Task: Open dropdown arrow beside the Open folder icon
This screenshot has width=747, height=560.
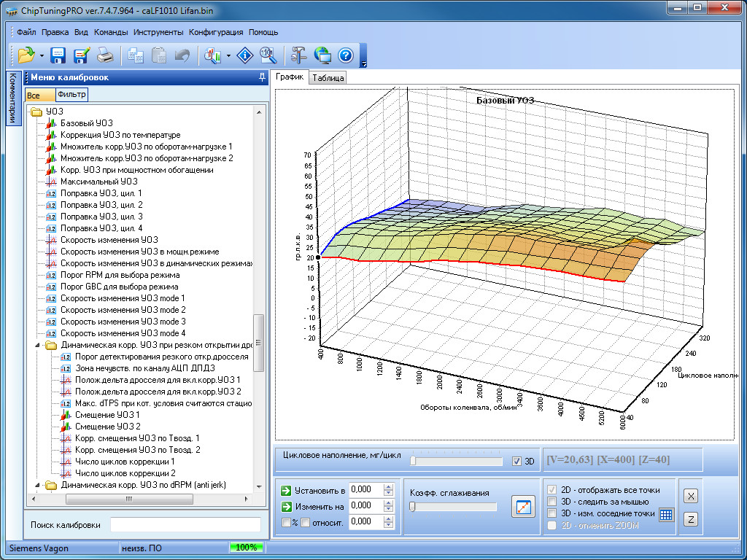Action: [x=42, y=55]
